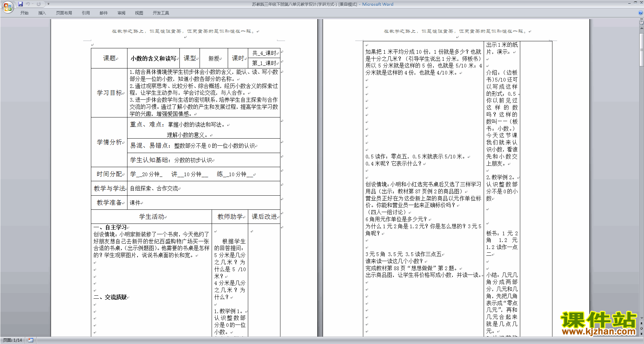Click the 课后改进 column header
Screen dimensions: 644x344
pyautogui.click(x=265, y=217)
